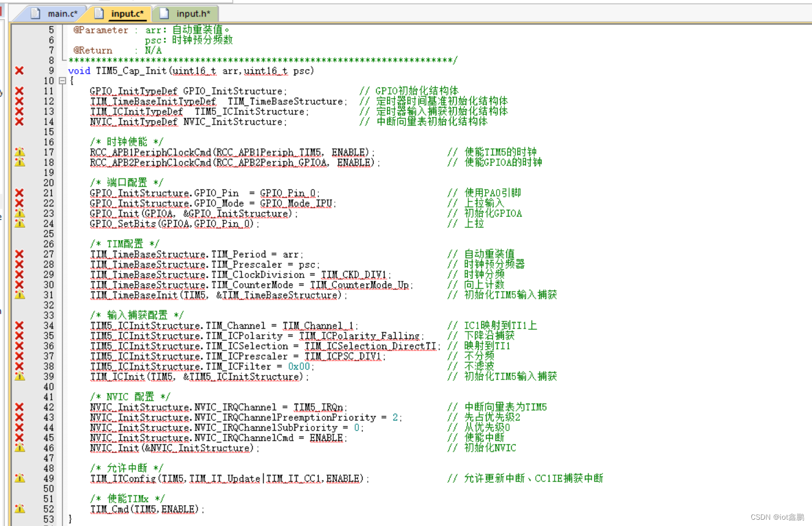
Task: Click line number 26 in the gutter
Action: click(49, 244)
